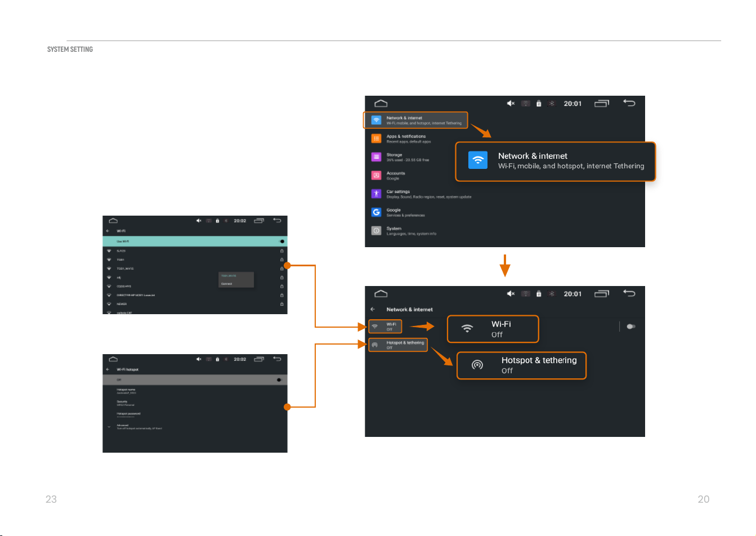756x536 pixels.
Task: Open small Hotspot & tethering row
Action: [x=398, y=345]
